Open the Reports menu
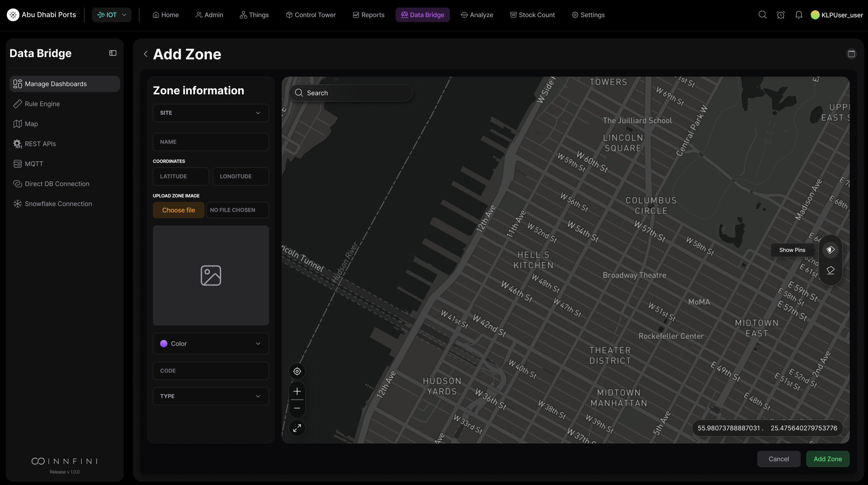The height and width of the screenshot is (485, 868). click(x=368, y=15)
